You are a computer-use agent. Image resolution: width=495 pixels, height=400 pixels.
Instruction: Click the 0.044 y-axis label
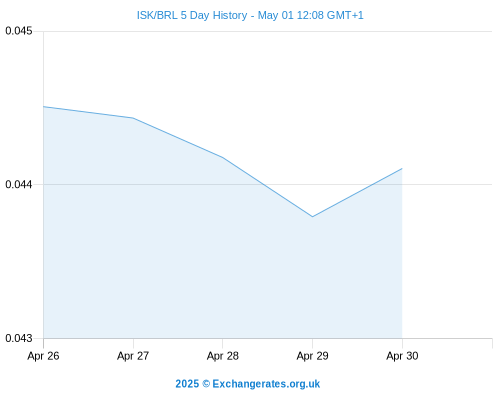coord(19,184)
